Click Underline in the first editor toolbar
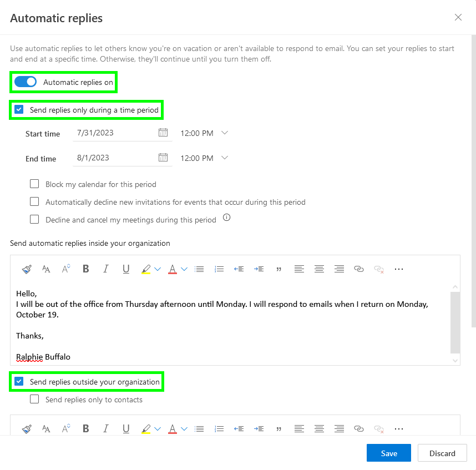 click(126, 269)
